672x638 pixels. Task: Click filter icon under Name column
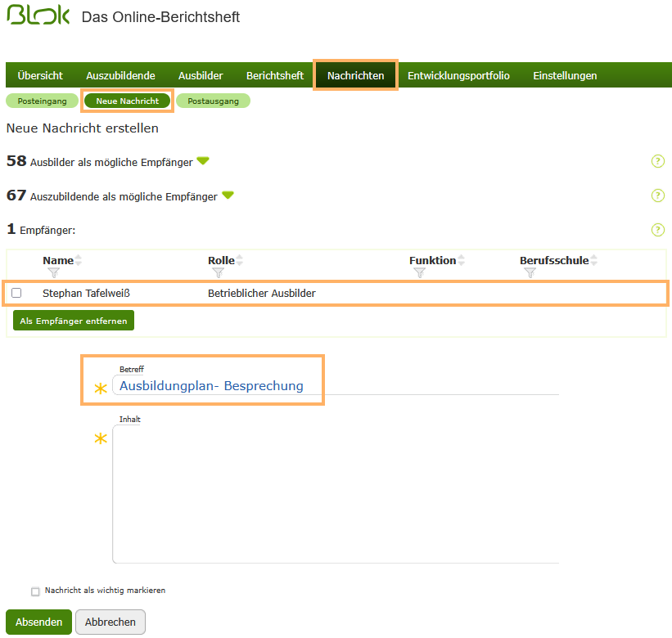click(54, 273)
